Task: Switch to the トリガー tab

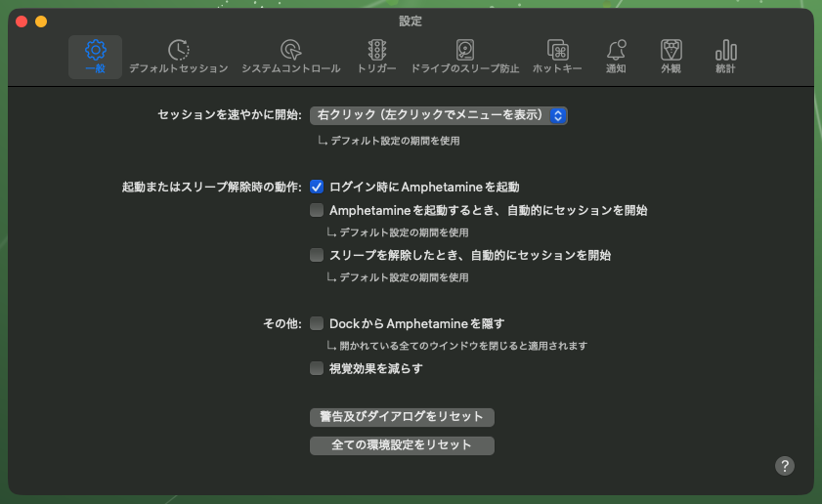Action: [376, 57]
